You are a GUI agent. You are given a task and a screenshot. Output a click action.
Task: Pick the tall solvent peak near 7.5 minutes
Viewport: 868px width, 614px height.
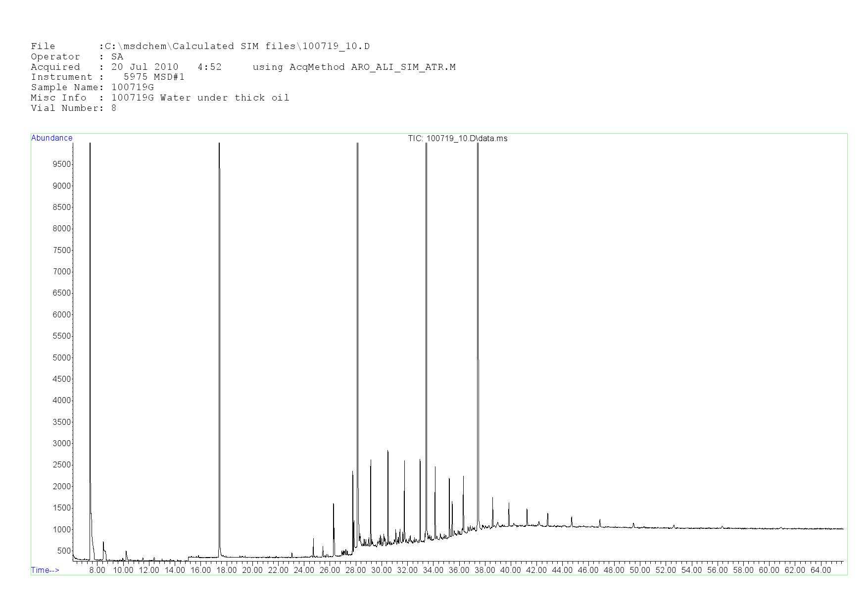pyautogui.click(x=90, y=297)
